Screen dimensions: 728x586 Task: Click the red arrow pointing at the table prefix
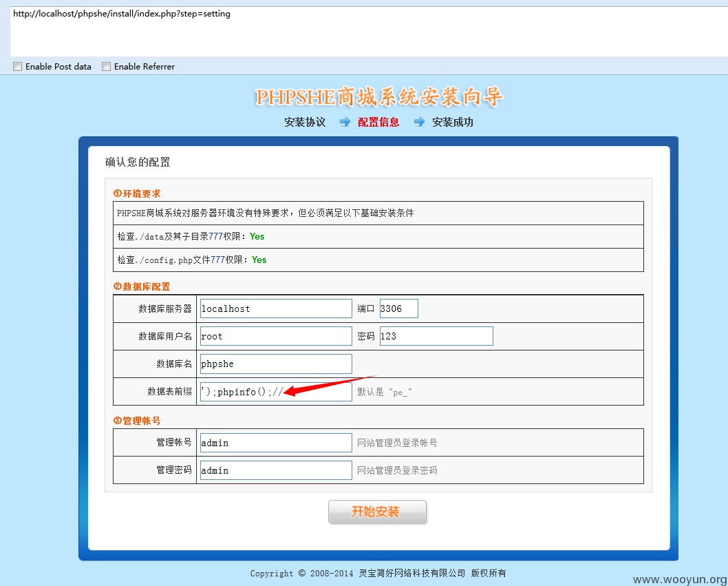(330, 387)
